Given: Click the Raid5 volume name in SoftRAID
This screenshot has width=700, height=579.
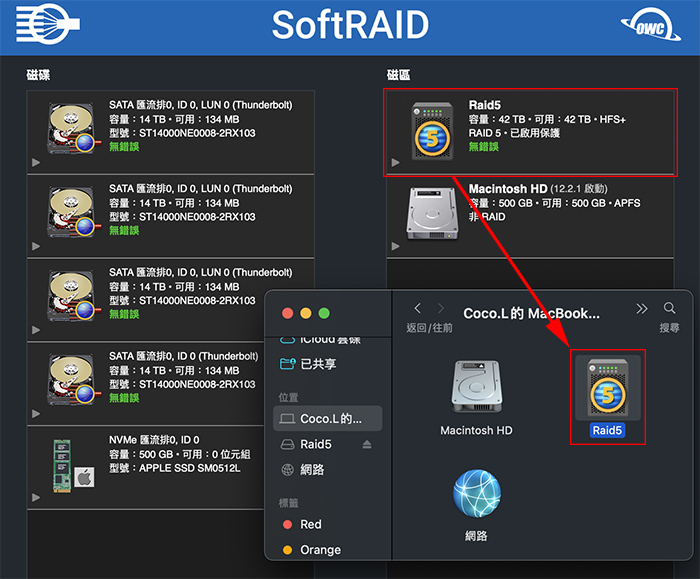Looking at the screenshot, I should coord(484,105).
